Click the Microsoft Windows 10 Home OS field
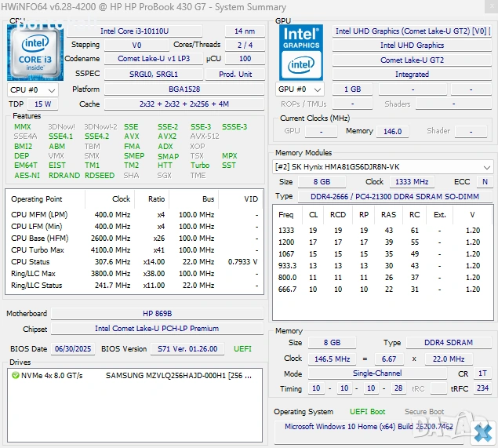 tap(369, 427)
